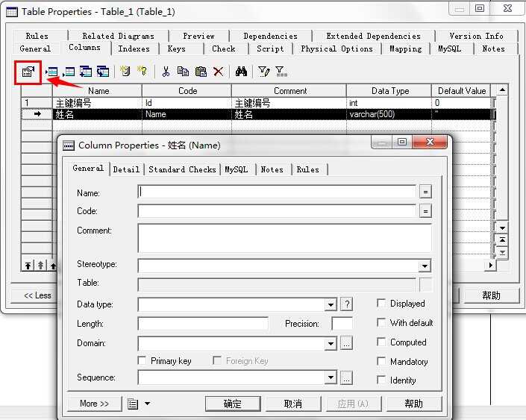Screen dimensions: 526x420
Task: Click the red Delete X icon
Action: click(x=219, y=72)
